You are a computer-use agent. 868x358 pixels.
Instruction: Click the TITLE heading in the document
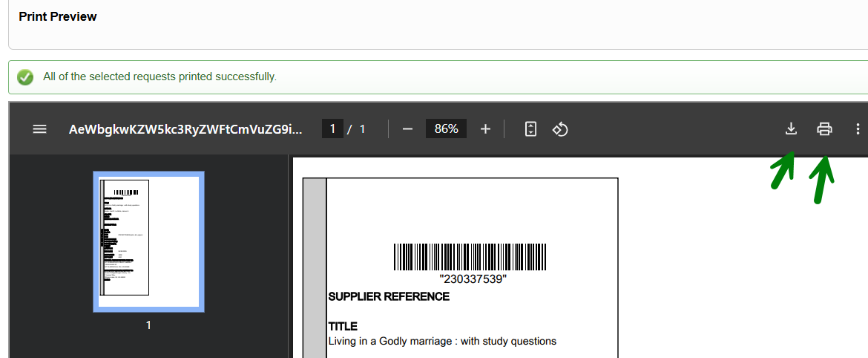343,326
